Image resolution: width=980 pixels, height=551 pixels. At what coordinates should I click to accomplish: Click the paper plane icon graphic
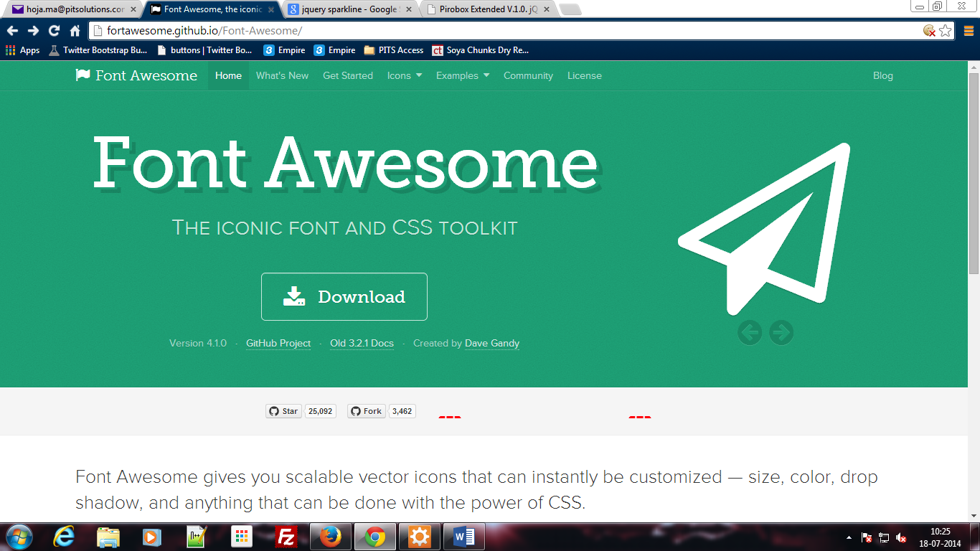[764, 228]
